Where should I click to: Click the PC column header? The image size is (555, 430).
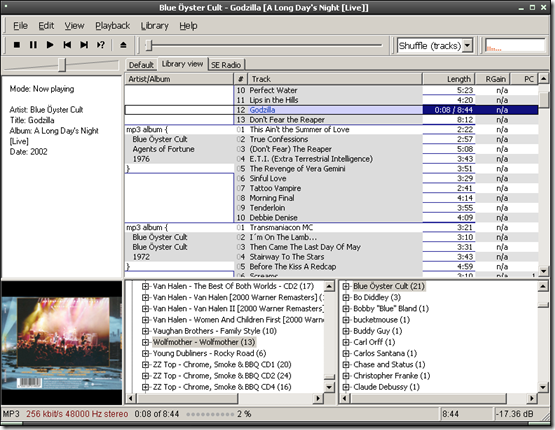(524, 79)
